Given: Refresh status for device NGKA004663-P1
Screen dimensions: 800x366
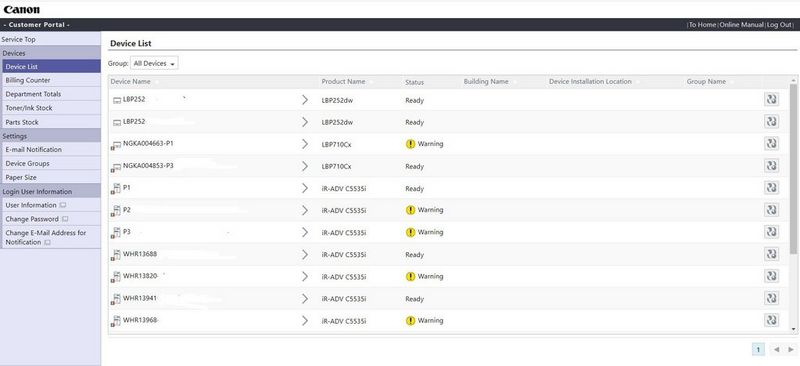Looking at the screenshot, I should tap(771, 143).
